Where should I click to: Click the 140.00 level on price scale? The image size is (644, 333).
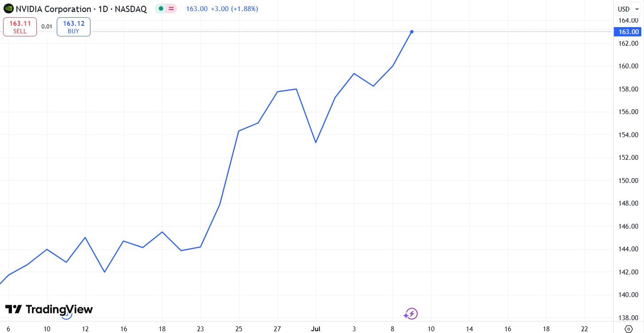628,295
